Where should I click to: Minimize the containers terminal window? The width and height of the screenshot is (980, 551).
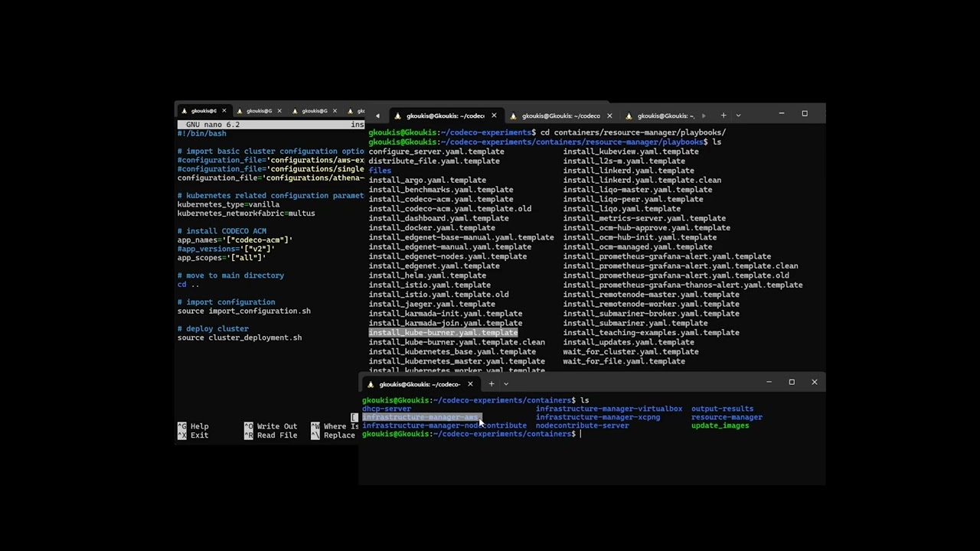point(769,382)
